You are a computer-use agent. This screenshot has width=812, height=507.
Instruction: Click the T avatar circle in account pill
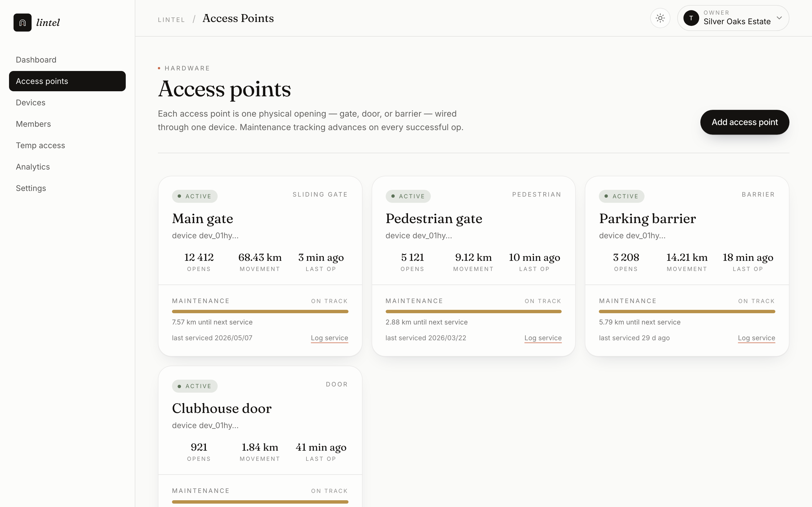[x=691, y=18]
